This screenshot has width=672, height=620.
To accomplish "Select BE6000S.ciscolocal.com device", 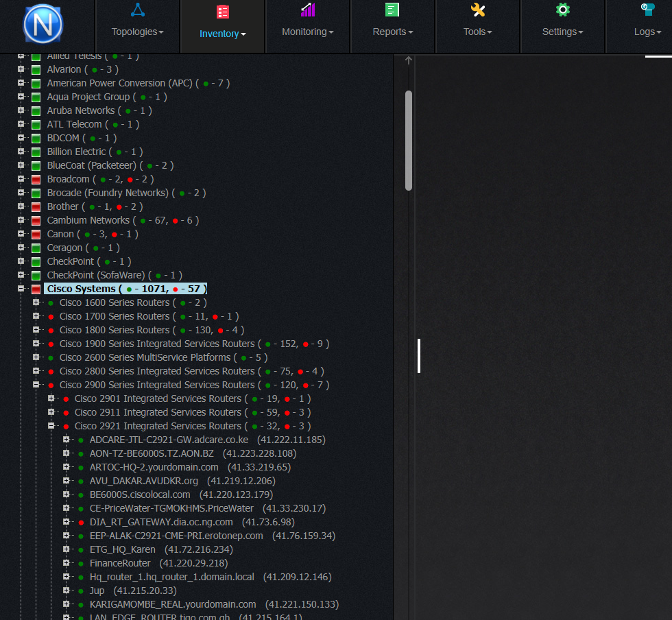I will (181, 494).
